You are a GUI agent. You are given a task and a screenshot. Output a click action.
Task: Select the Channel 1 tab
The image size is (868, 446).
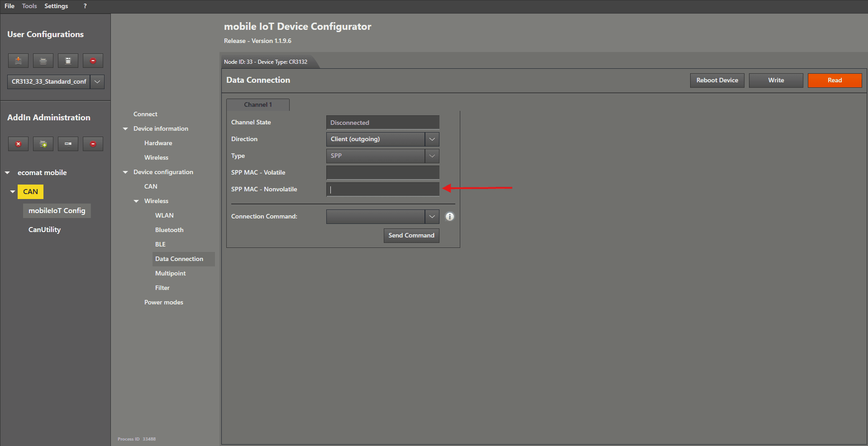click(258, 105)
